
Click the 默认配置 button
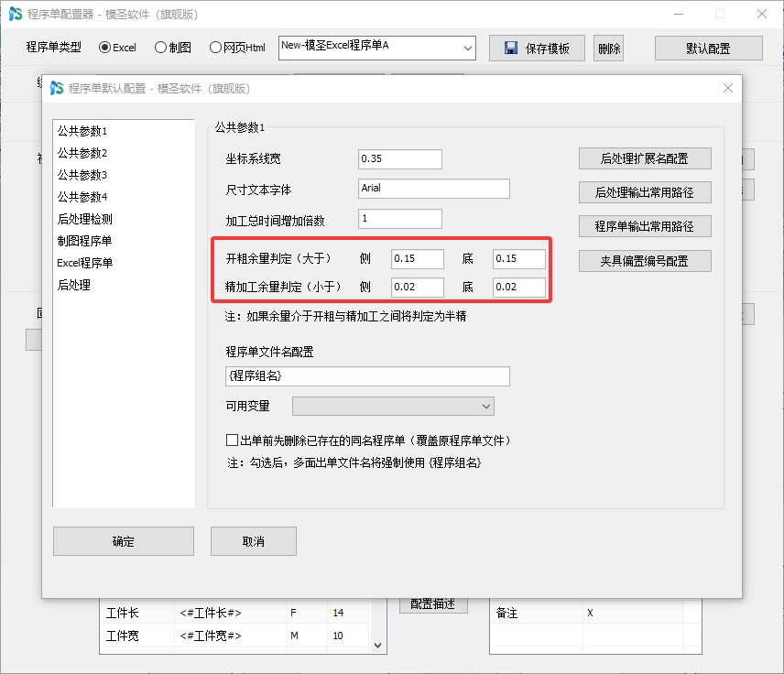pos(709,49)
